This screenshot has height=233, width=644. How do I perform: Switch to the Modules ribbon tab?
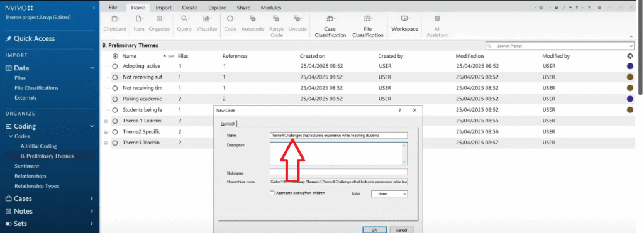[x=271, y=8]
